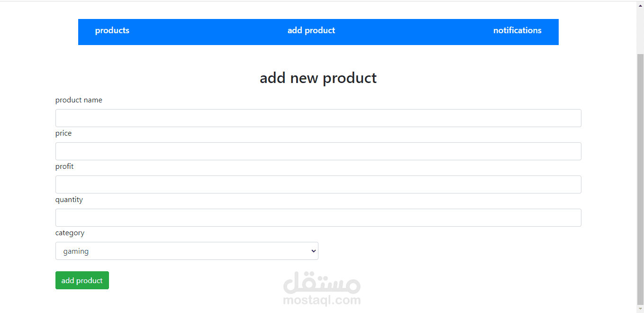This screenshot has height=313, width=644.
Task: Go to the add product nav link
Action: (311, 30)
